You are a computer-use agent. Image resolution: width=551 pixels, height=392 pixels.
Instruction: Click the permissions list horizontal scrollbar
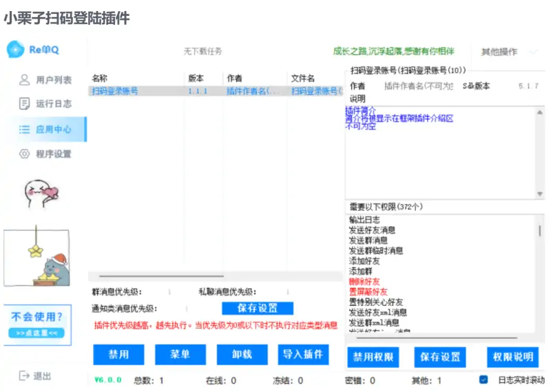coord(437,338)
